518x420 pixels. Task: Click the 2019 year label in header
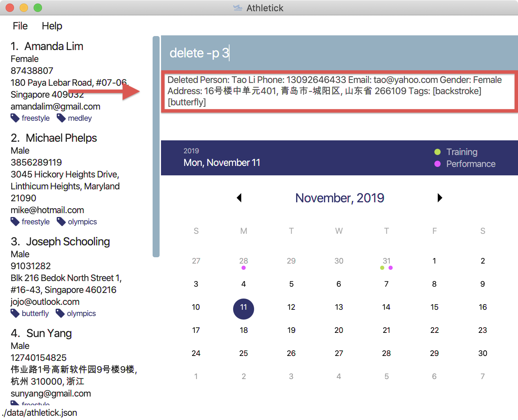click(191, 151)
